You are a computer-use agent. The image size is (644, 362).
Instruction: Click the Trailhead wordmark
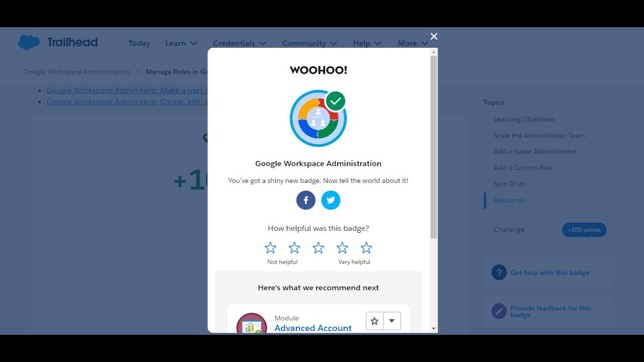[x=72, y=42]
